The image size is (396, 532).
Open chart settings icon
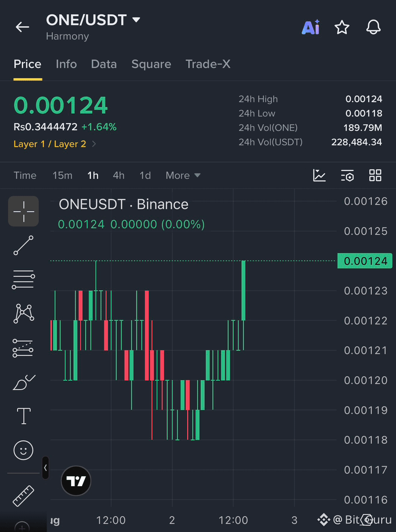(347, 176)
